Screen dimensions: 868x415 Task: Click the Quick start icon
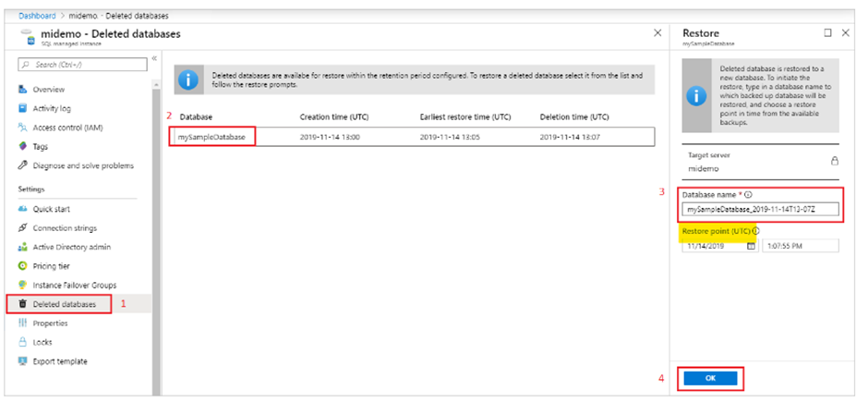click(x=23, y=209)
